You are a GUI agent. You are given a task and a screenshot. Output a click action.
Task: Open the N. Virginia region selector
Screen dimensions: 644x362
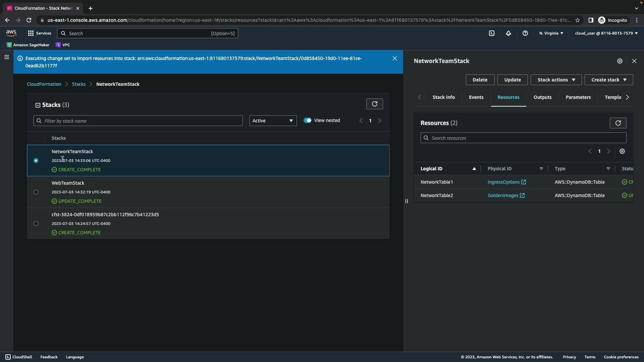551,33
